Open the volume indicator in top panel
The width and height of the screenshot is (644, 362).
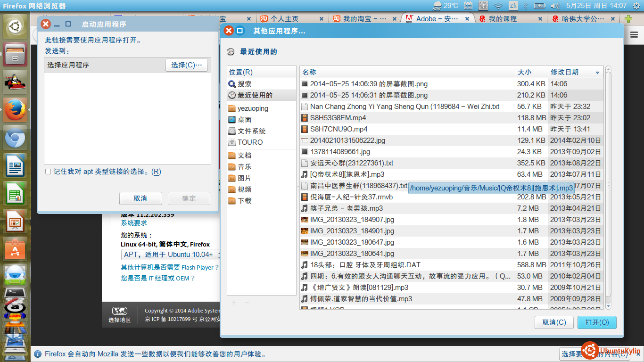[554, 6]
